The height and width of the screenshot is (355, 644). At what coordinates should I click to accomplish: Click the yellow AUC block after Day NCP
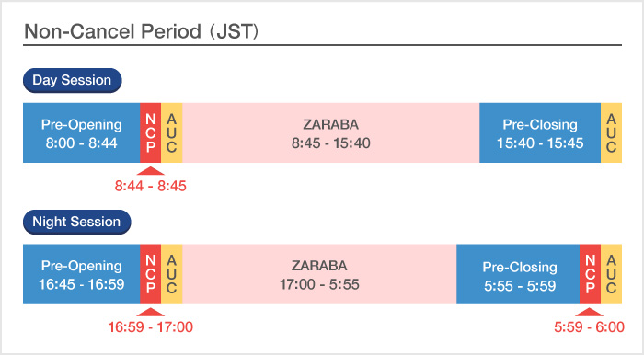point(172,133)
